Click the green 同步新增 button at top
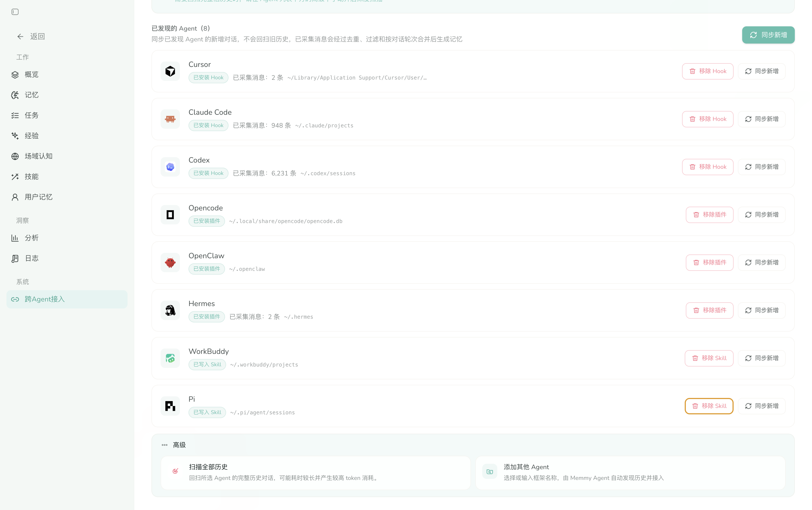Screen dimensions: 812x510 tap(768, 35)
